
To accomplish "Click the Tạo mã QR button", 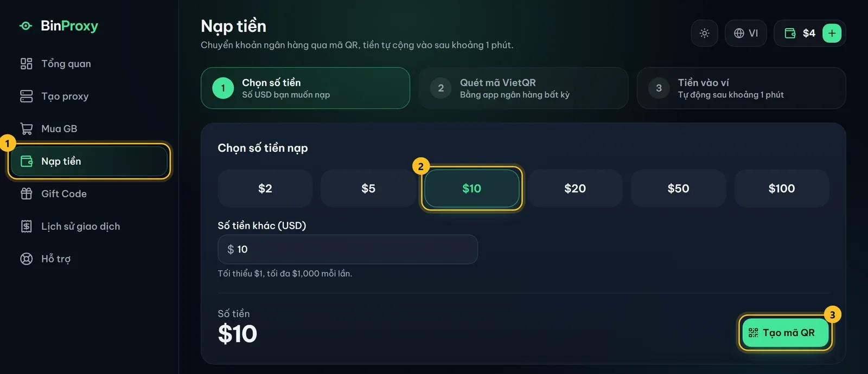I will click(x=786, y=332).
